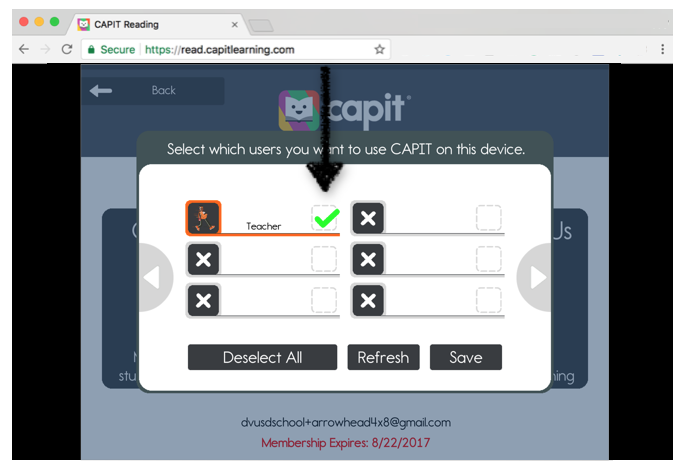
Task: Tick the checkbox in the top right user slot
Action: [488, 218]
